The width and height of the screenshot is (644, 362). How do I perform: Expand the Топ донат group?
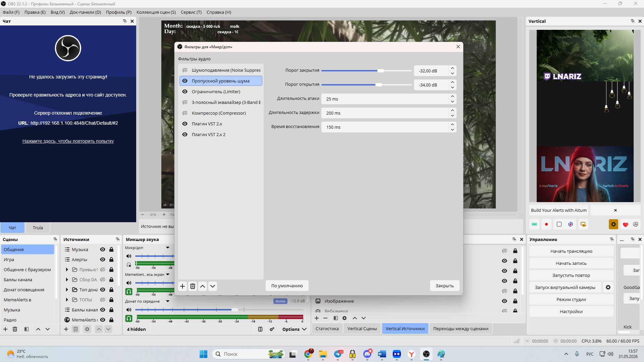(x=67, y=290)
